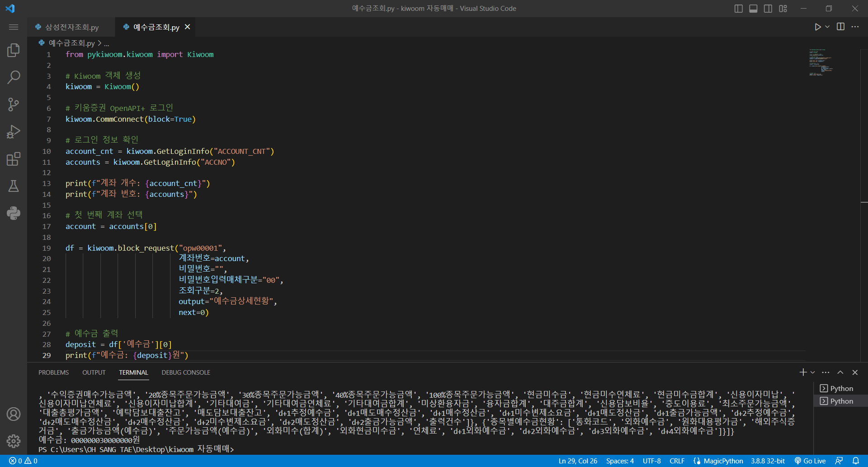The image size is (868, 467).
Task: Open Customize Layout button
Action: click(783, 9)
